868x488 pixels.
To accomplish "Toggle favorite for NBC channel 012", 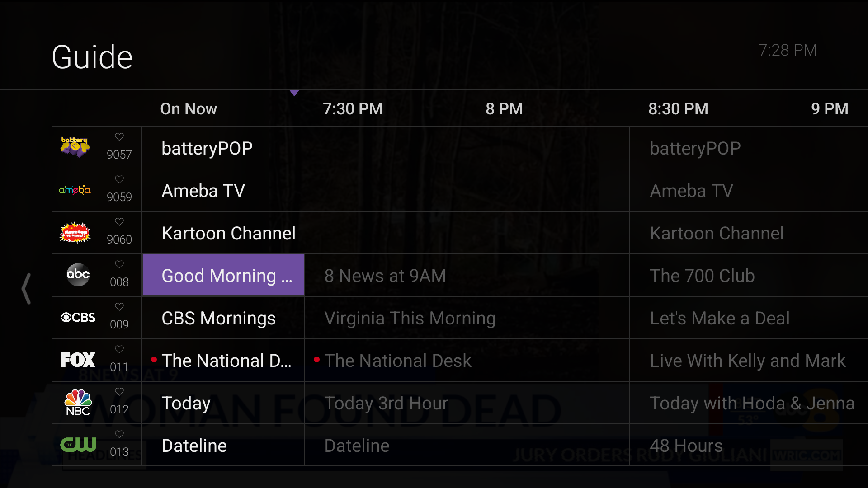I will tap(118, 393).
